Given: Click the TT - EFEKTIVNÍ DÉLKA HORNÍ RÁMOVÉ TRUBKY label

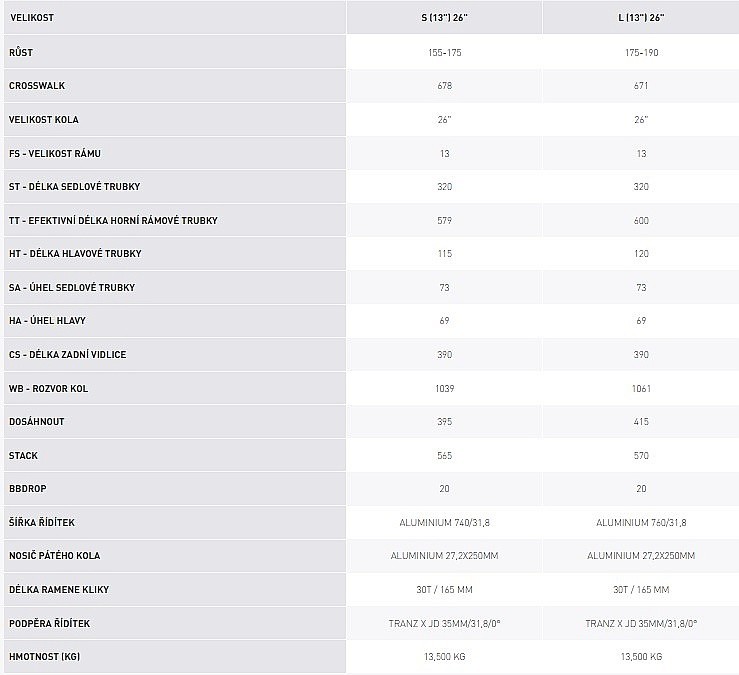Looking at the screenshot, I should point(113,220).
